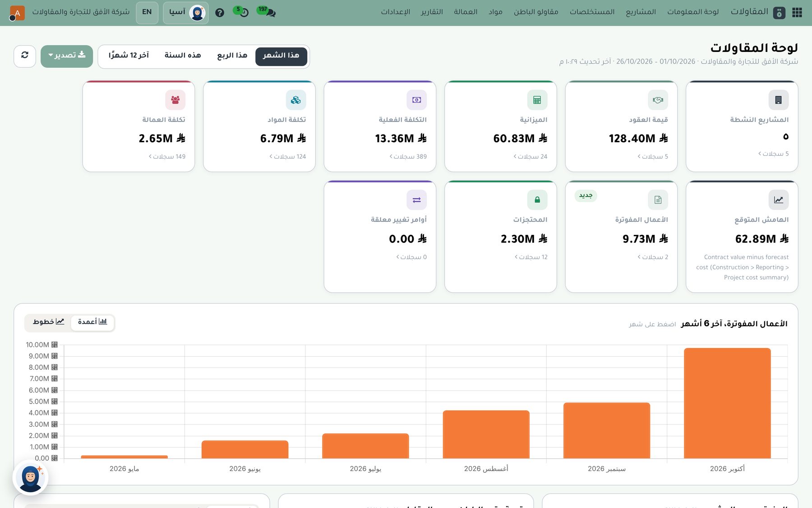This screenshot has width=812, height=508.
Task: Open 149 سجلات under تكلفة العمالة
Action: click(167, 157)
